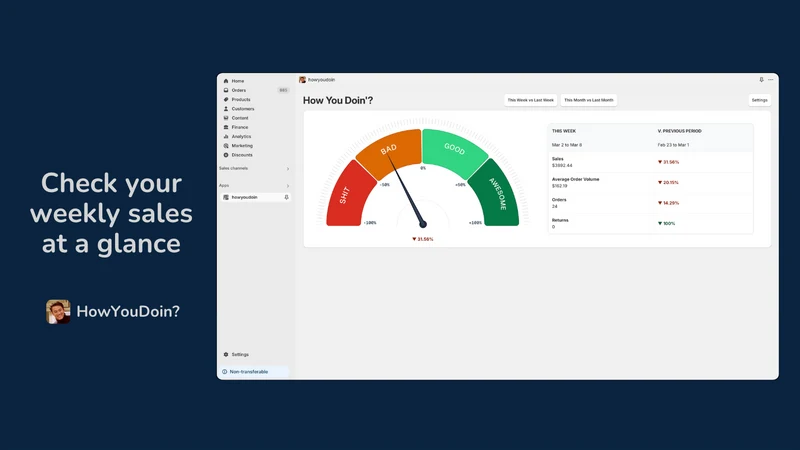Expand the Sales channels section
Image resolution: width=800 pixels, height=450 pixels.
(288, 169)
